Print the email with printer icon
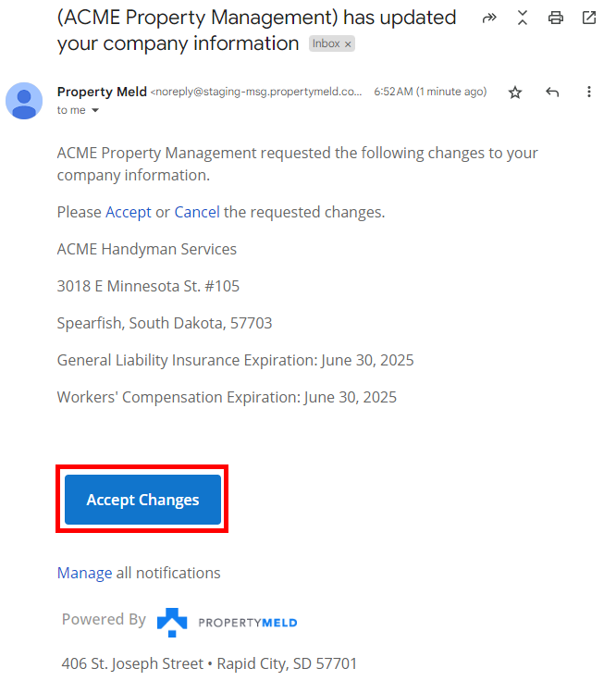Viewport: 616px width, 681px height. pyautogui.click(x=556, y=18)
